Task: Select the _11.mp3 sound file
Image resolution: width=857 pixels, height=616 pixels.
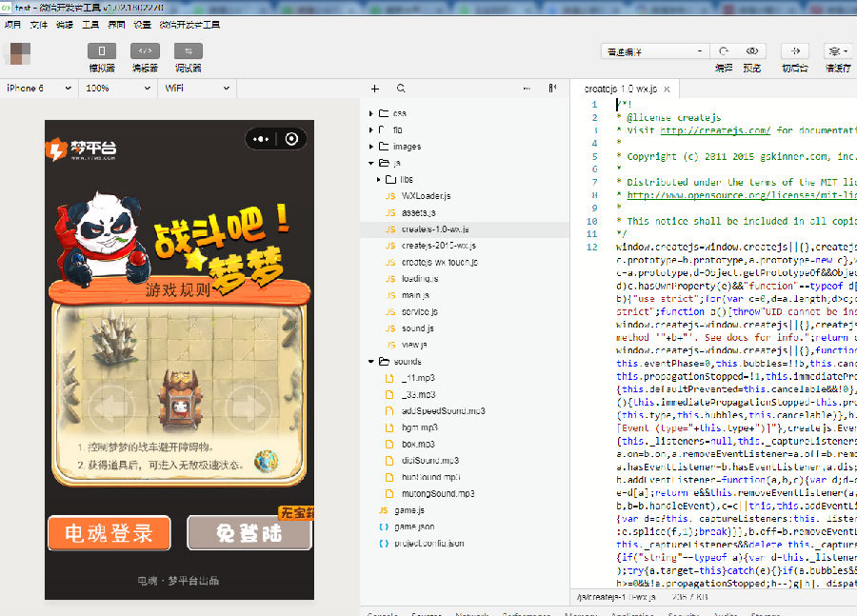Action: pos(418,378)
